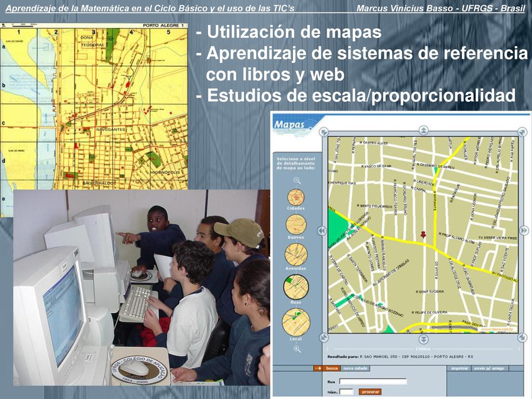Click the Estudios de escala/proporcionalidad bullet
This screenshot has height=399, width=532.
click(x=356, y=95)
